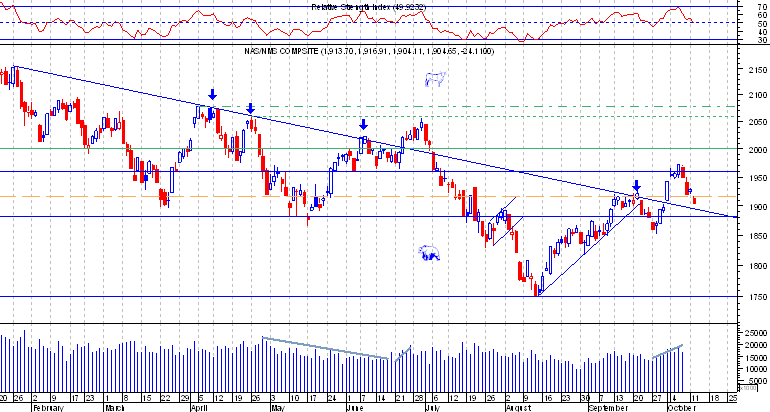Click the 5 date label in April
Viewport: 770px width, 412px height.
200,398
